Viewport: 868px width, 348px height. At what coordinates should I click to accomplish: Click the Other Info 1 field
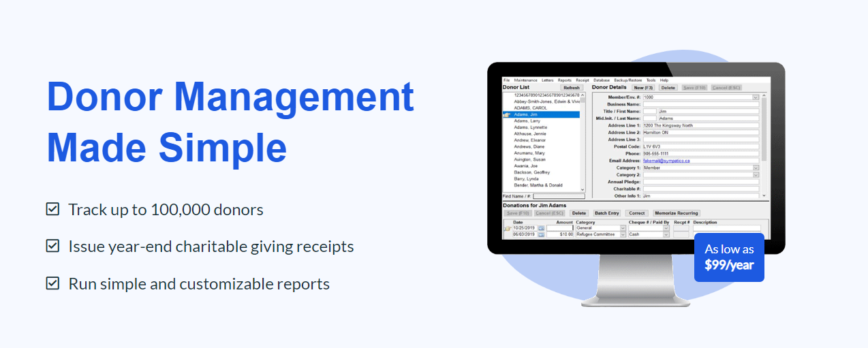(x=701, y=196)
